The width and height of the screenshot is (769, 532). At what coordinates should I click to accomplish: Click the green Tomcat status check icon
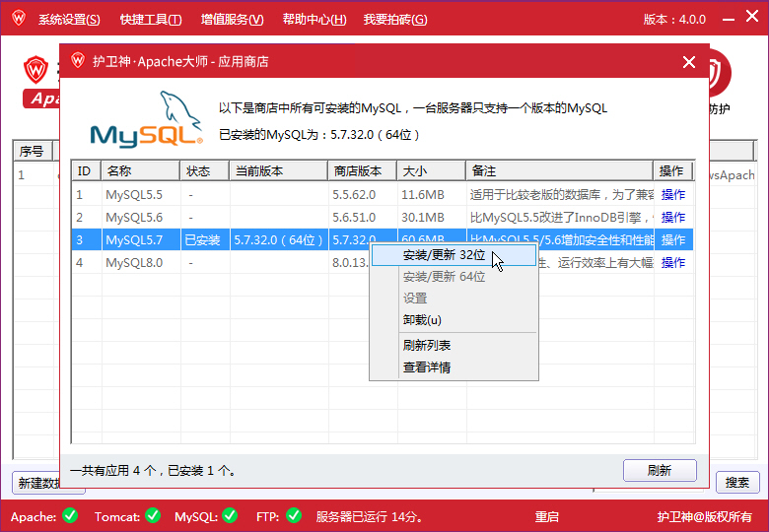153,515
